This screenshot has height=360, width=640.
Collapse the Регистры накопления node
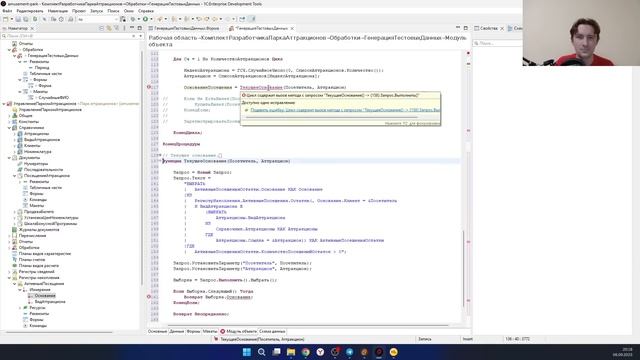tap(10, 278)
